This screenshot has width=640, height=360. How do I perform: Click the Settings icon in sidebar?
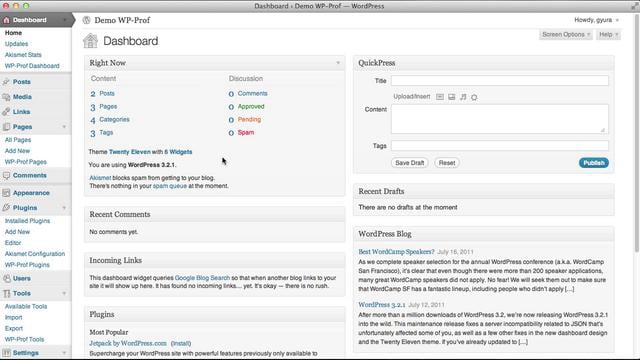click(6, 353)
